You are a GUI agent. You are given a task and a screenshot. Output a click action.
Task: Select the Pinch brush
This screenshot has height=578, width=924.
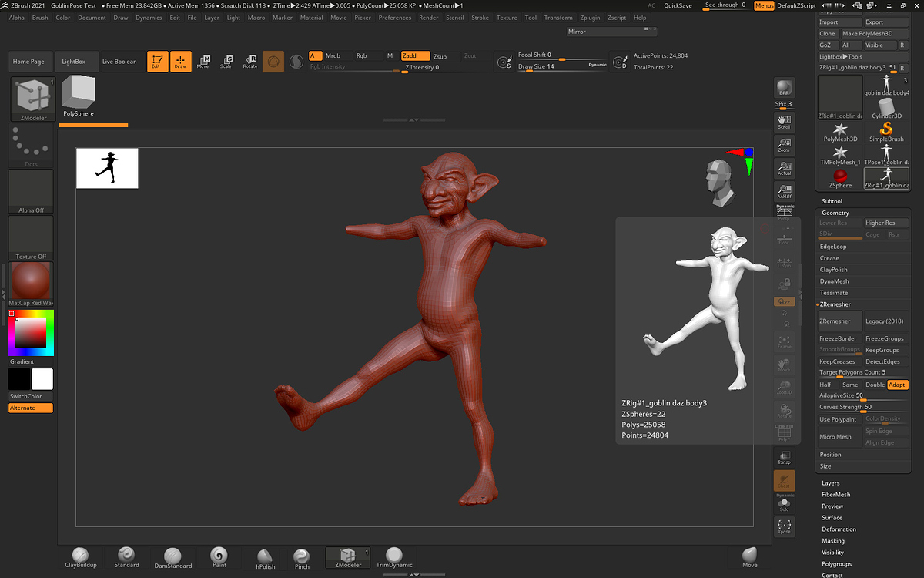point(302,559)
